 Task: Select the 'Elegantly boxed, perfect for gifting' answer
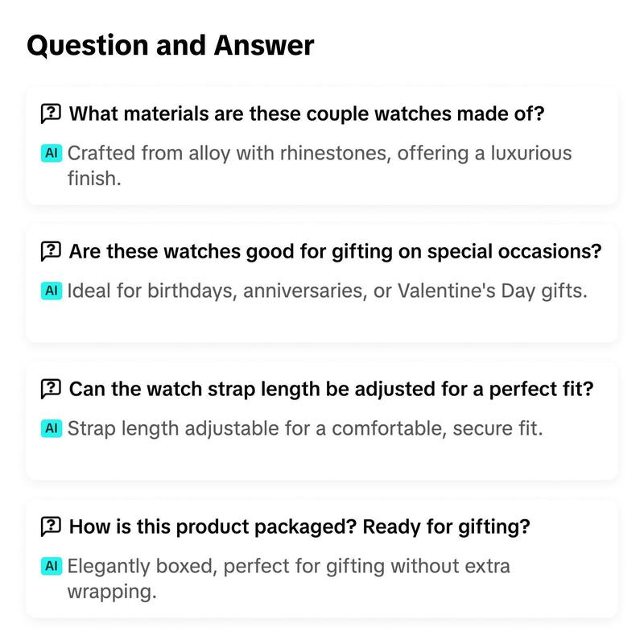click(289, 578)
